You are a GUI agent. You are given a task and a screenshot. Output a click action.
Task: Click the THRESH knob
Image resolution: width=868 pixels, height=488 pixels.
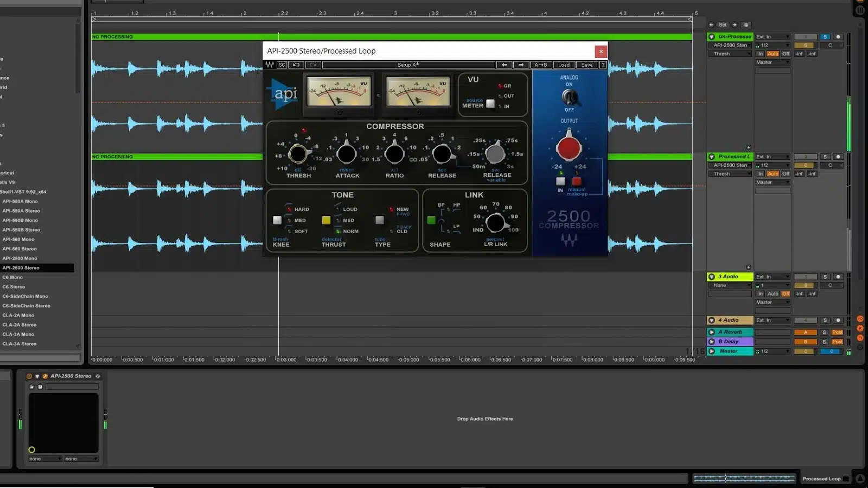[298, 154]
